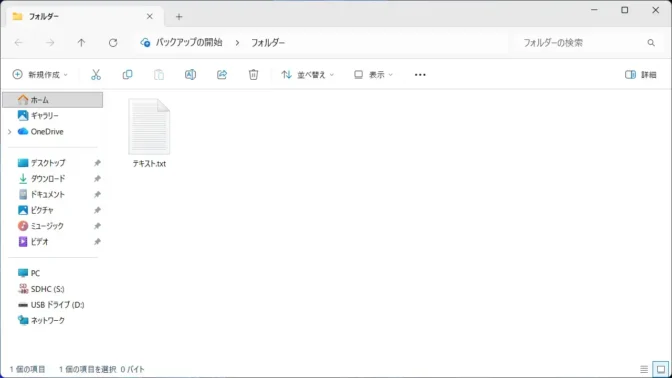Unpin デスクトップ via its pin icon

(97, 163)
